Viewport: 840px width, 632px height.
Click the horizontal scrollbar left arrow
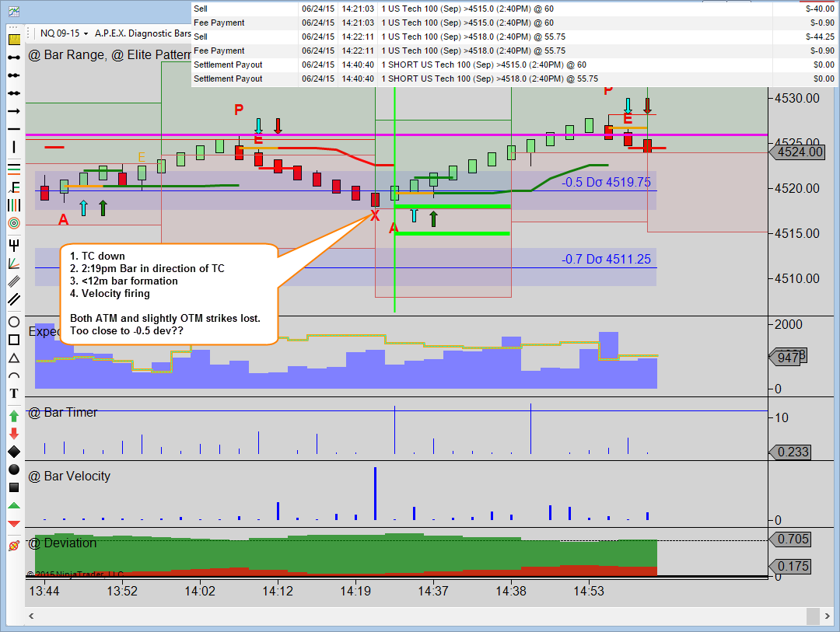(x=31, y=616)
